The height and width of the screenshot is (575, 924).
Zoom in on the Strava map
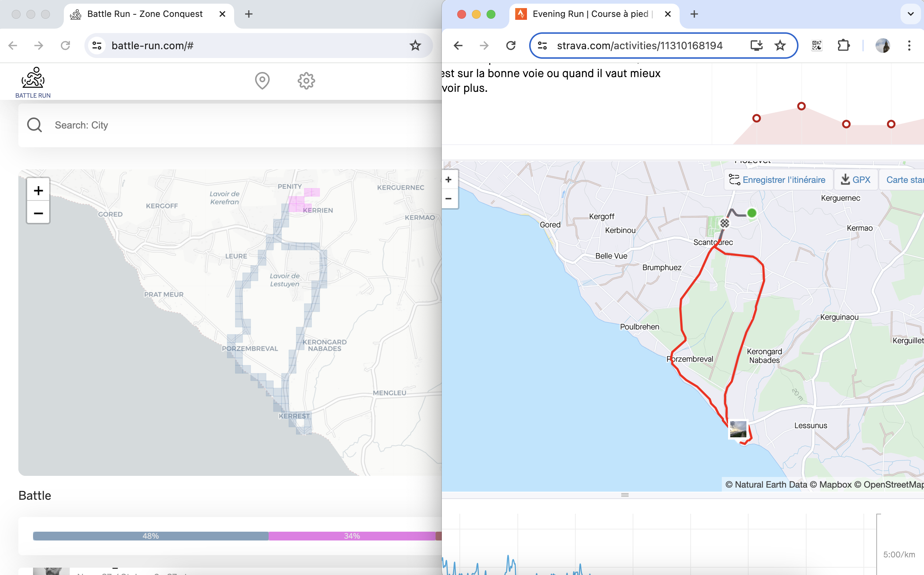[448, 180]
